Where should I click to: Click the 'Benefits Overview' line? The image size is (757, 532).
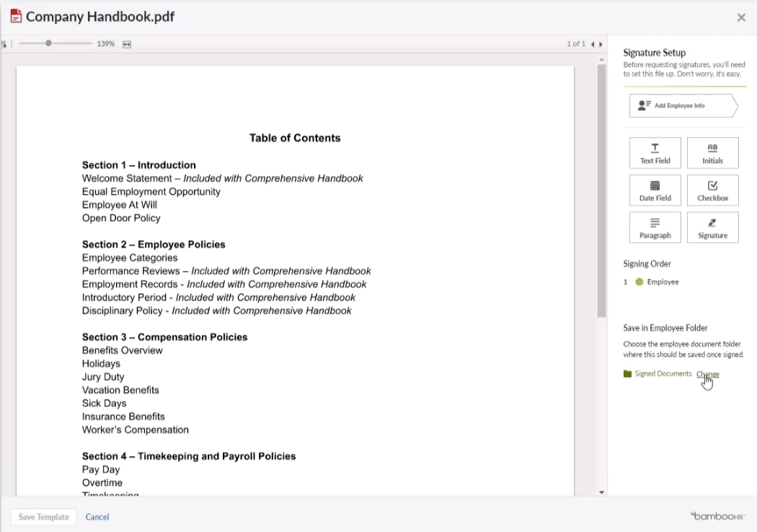122,350
